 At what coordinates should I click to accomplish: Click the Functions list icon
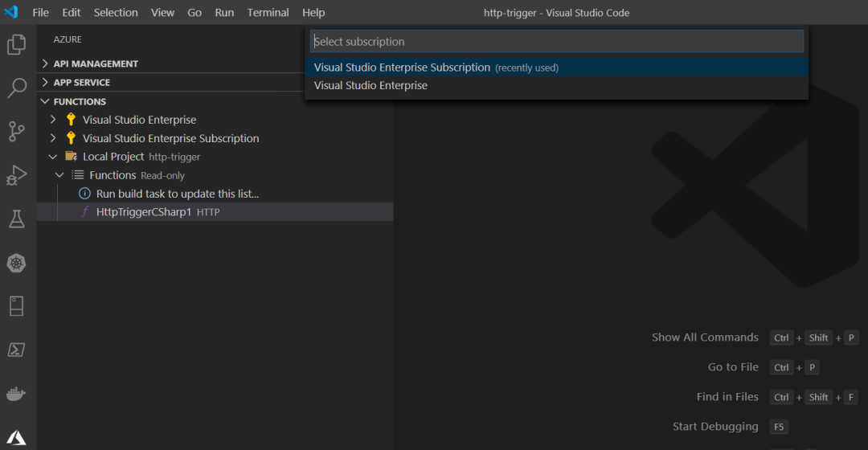pos(77,175)
